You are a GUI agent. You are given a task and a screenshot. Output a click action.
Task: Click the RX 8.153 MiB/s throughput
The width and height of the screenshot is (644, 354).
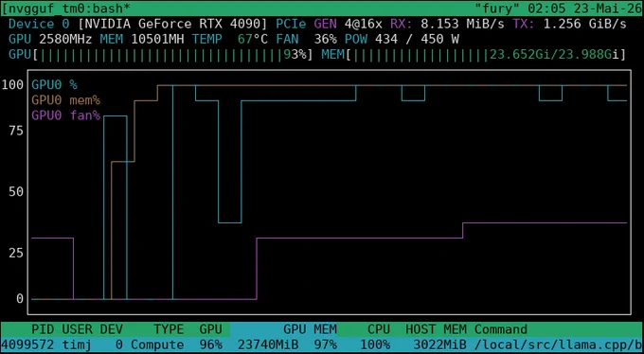click(x=447, y=24)
